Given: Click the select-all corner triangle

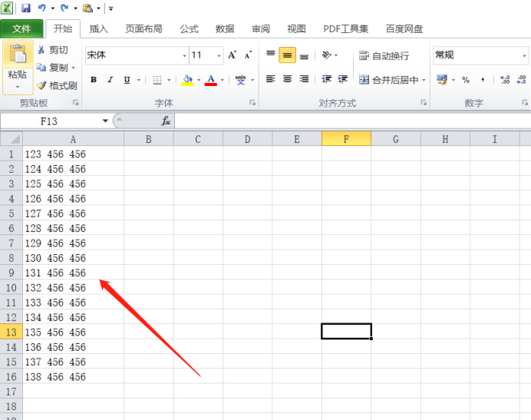Looking at the screenshot, I should click(12, 139).
